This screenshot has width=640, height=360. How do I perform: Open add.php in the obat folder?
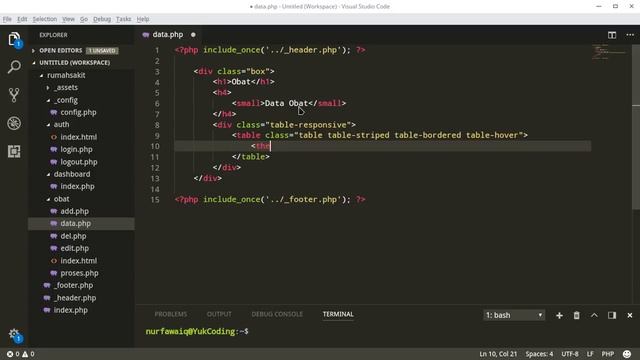click(75, 211)
